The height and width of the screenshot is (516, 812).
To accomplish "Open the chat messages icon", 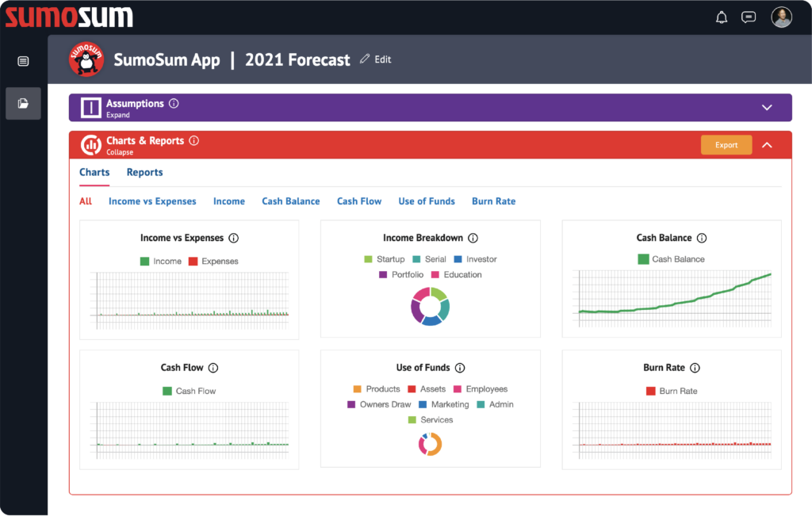I will [749, 17].
